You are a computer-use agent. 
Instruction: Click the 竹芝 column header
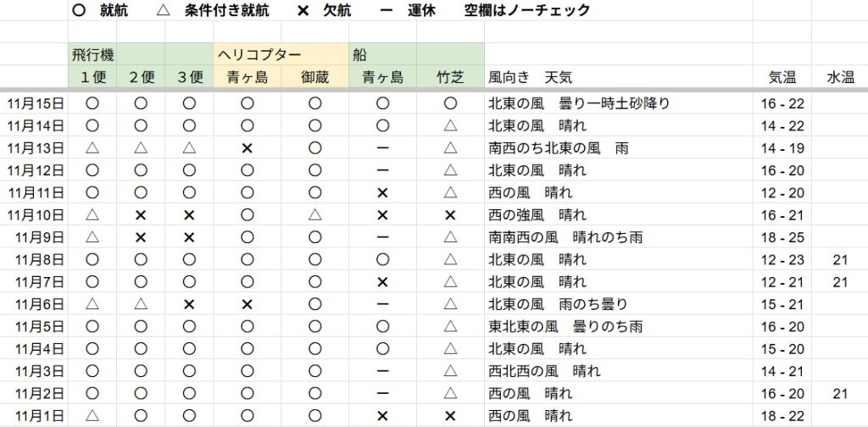(x=451, y=78)
